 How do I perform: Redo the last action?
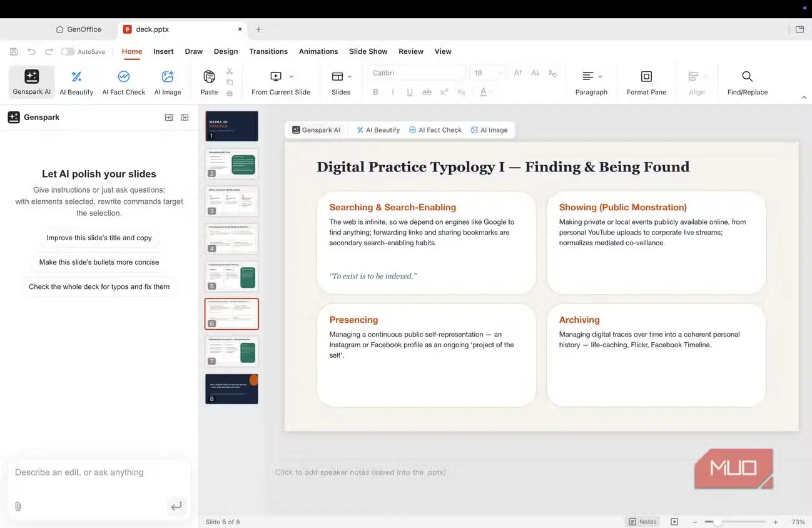(x=49, y=51)
